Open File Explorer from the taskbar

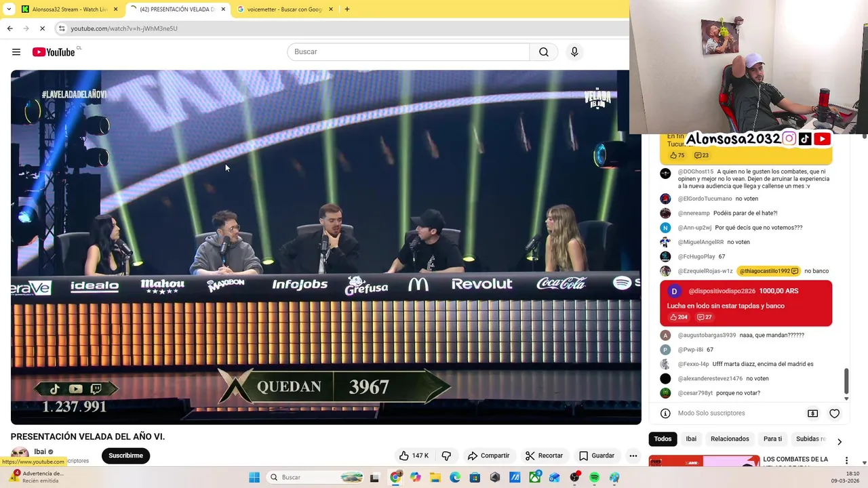435,477
